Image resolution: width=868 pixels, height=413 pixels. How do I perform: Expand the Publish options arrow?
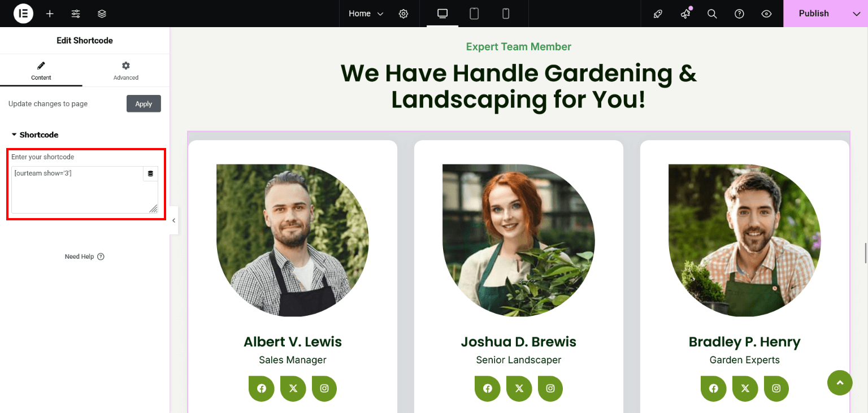pos(856,14)
